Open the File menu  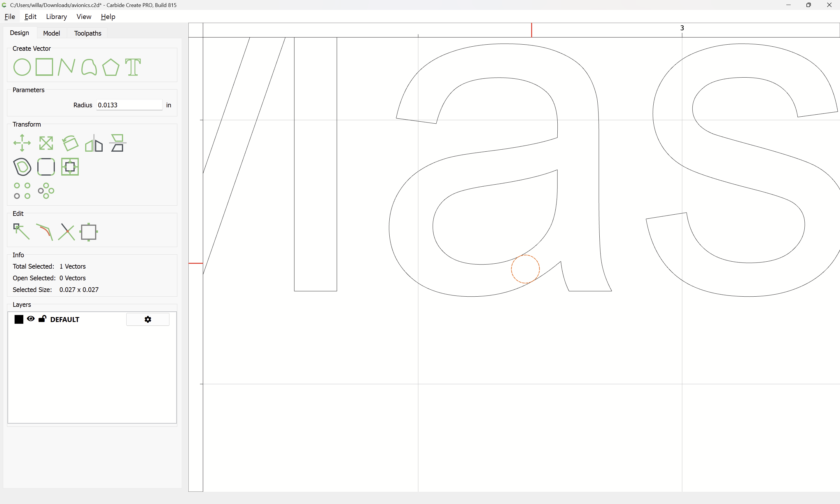[x=10, y=17]
